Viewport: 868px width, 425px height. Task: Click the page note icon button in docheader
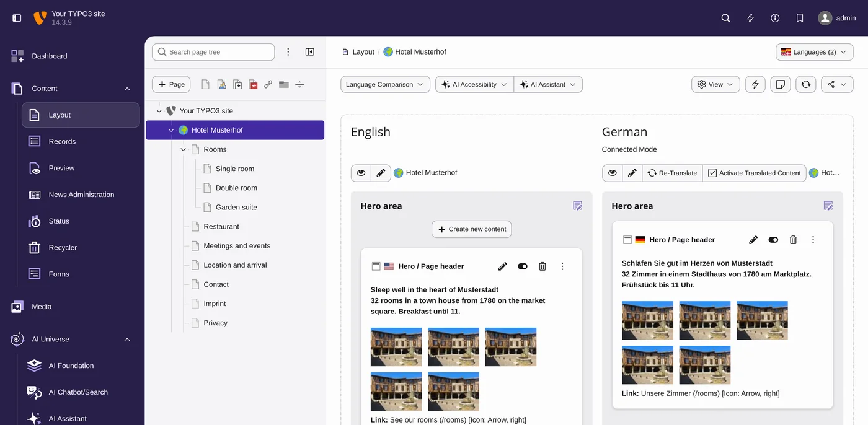781,84
